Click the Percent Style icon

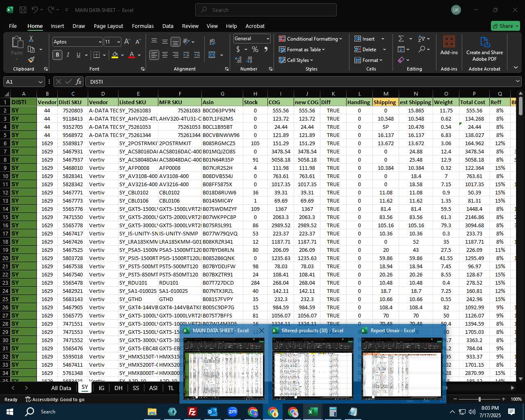click(255, 49)
